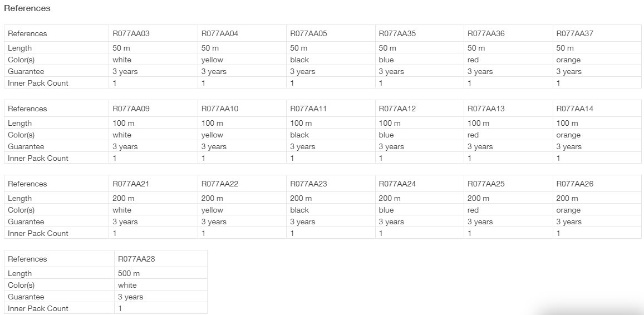Screen dimensions: 644x315
Task: Select the R077AA37 orange reference
Action: [574, 34]
